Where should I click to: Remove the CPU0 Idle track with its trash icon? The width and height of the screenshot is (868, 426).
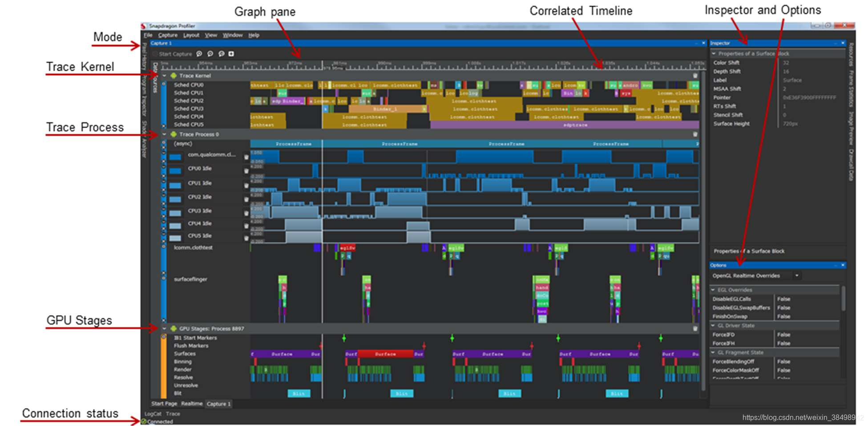tap(246, 171)
